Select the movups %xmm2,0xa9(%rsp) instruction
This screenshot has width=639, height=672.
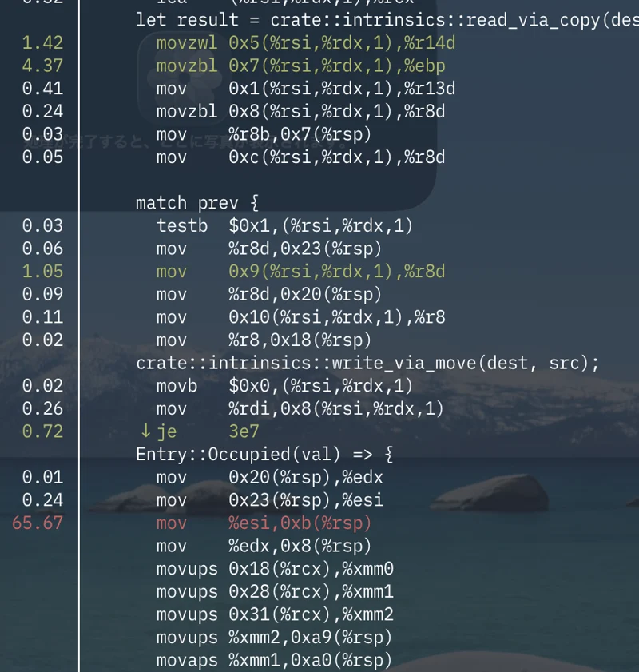click(x=275, y=638)
